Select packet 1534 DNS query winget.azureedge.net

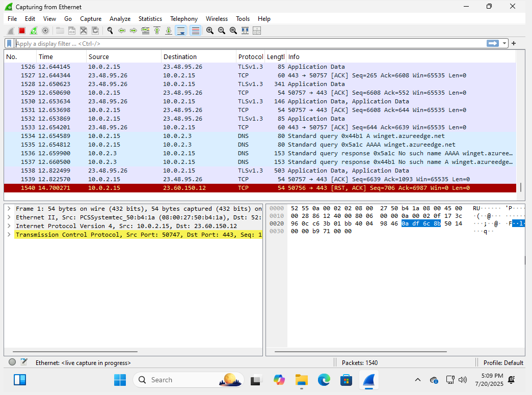click(260, 136)
